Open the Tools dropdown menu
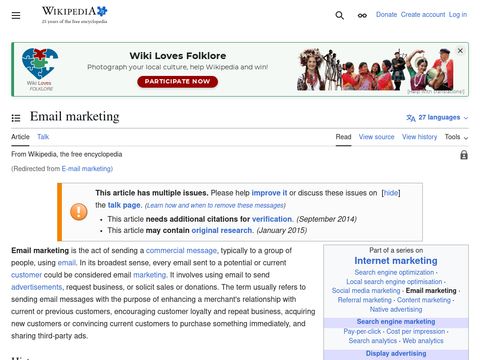Viewport: 480px width, 360px height. point(456,137)
